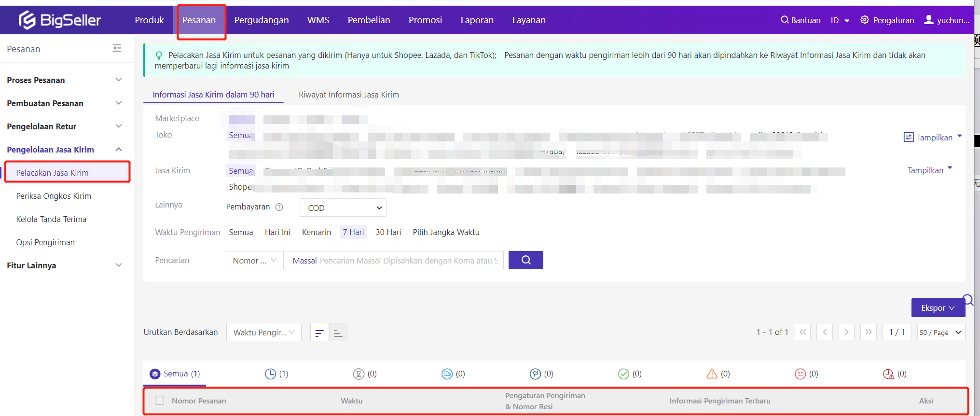The width and height of the screenshot is (980, 416).
Task: Open the COD payment dropdown
Action: click(343, 208)
